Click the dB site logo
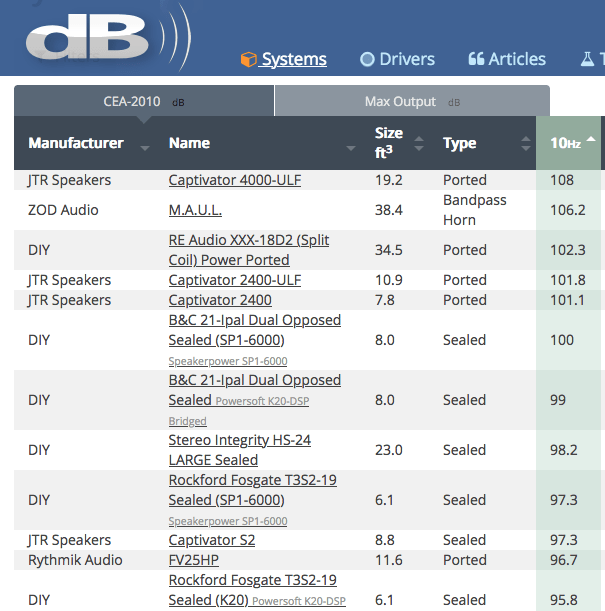 107,37
